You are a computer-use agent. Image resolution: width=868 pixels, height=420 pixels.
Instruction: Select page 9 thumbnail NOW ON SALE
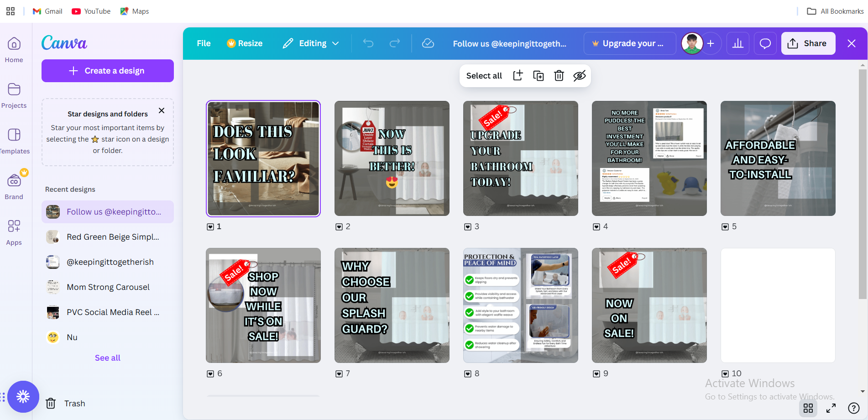click(649, 305)
